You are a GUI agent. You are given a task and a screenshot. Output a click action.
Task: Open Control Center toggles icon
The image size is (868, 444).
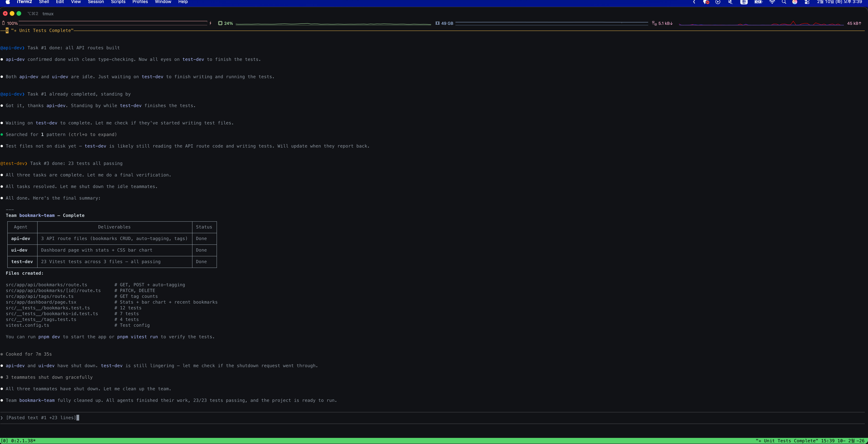pos(807,2)
